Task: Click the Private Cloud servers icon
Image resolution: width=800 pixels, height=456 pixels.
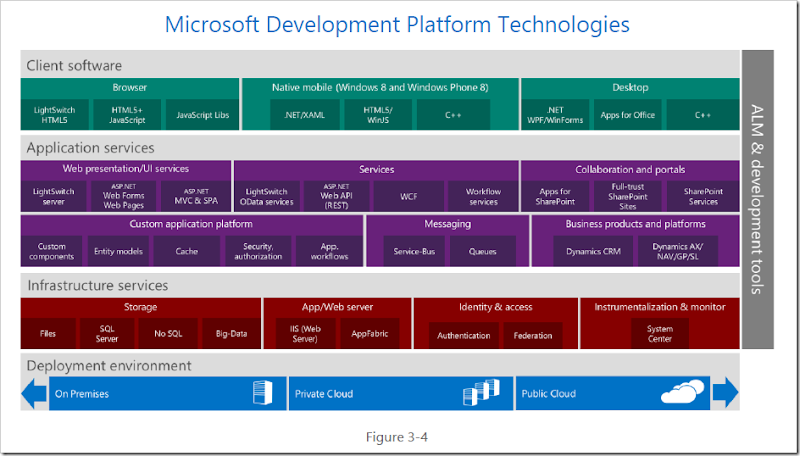Action: tap(481, 392)
